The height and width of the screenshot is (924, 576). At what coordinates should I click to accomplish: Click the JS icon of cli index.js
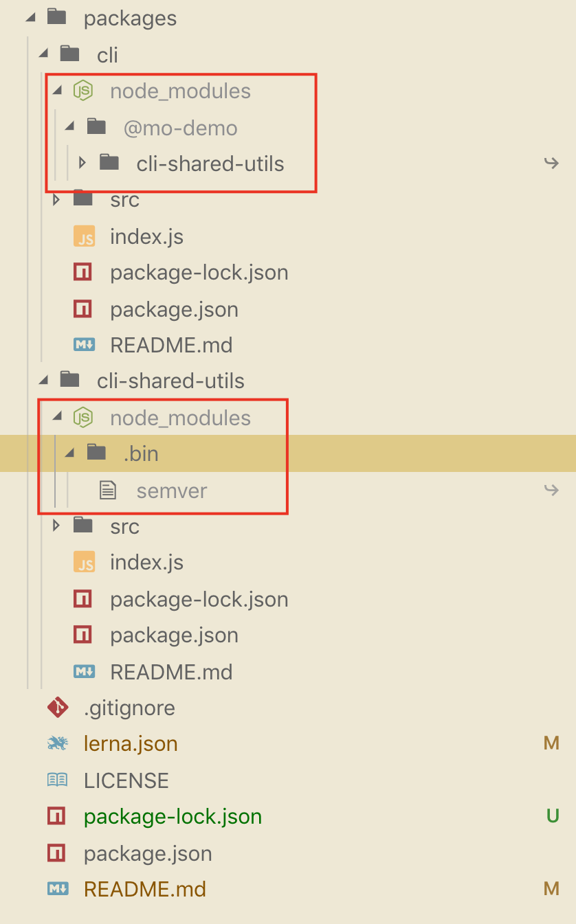click(84, 236)
